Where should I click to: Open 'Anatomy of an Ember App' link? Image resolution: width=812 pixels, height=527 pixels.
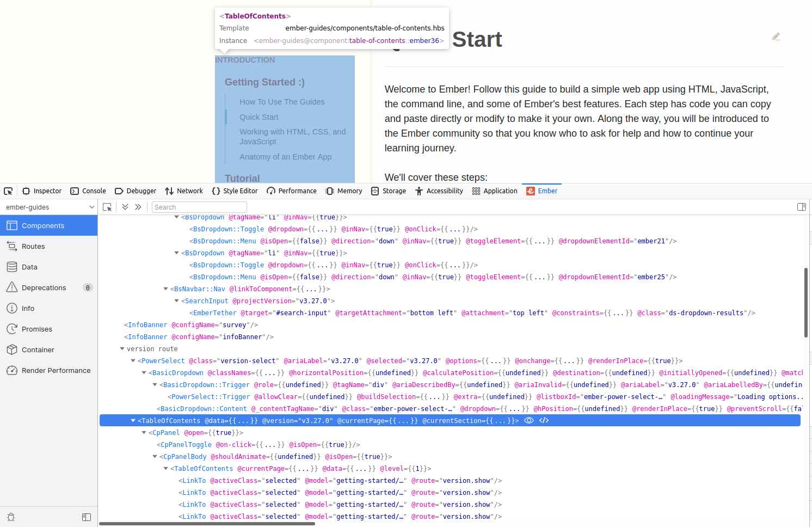pos(286,157)
